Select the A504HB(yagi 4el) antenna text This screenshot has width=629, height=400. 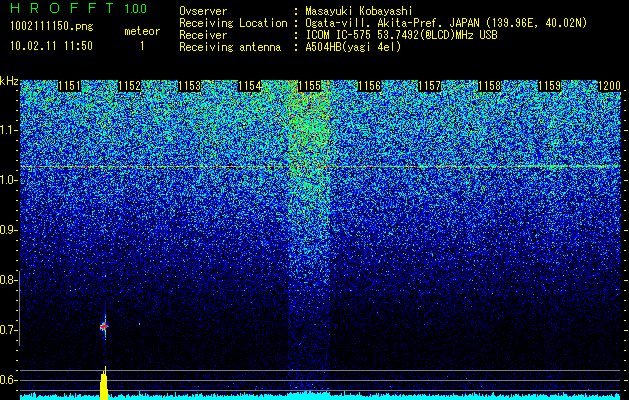point(353,47)
